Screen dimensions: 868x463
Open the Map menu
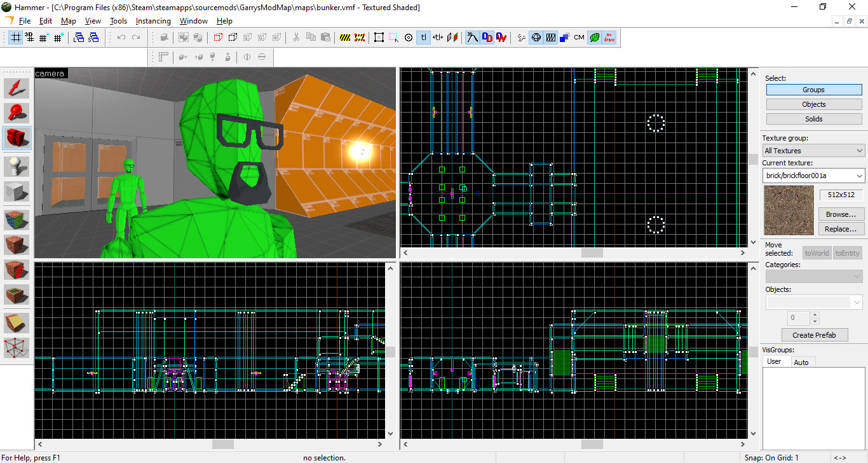point(69,21)
